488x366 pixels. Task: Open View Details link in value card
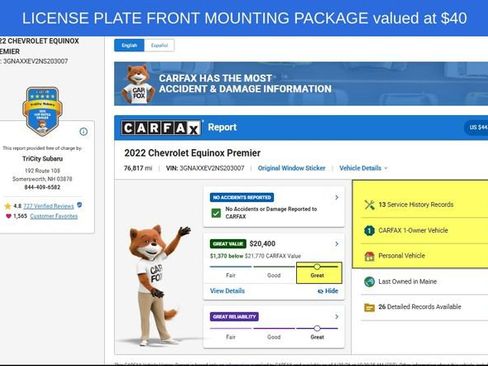[227, 291]
